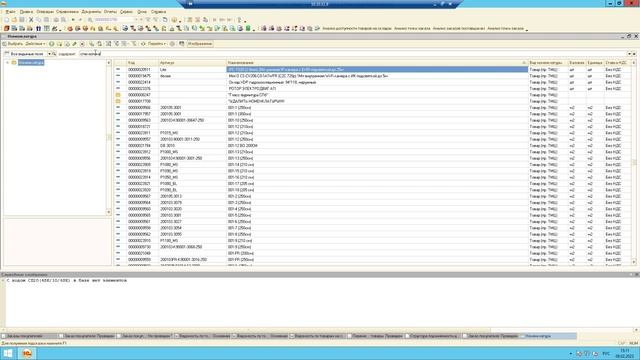Open the Файл menu
Screen dimensions: 640x360
[x=10, y=12]
